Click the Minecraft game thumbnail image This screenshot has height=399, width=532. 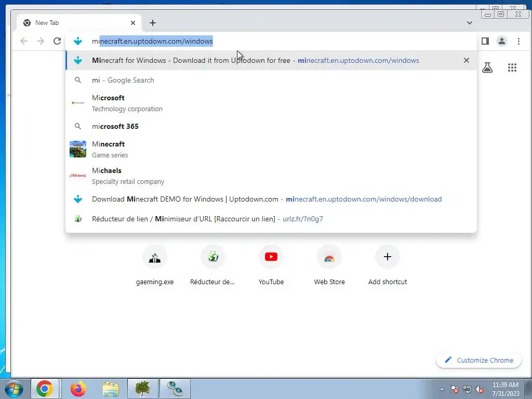point(78,149)
